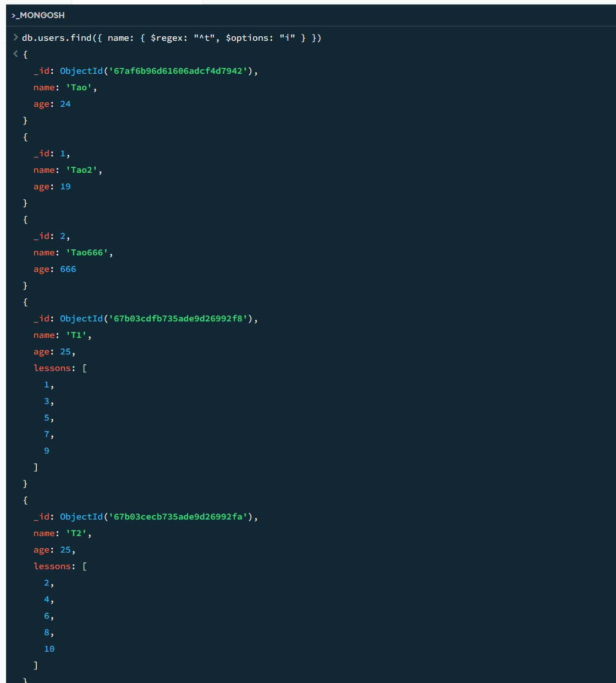Click the age value 24
This screenshot has width=616, height=683.
65,104
